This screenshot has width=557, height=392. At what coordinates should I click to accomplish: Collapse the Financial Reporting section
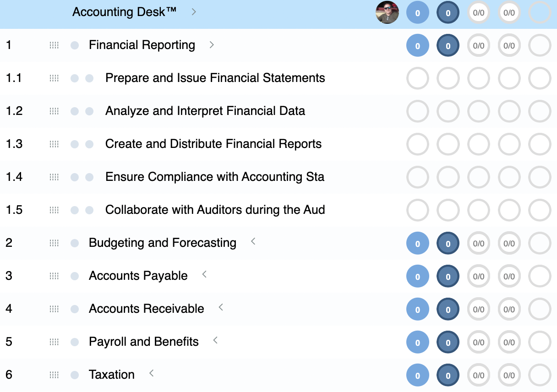click(x=211, y=44)
